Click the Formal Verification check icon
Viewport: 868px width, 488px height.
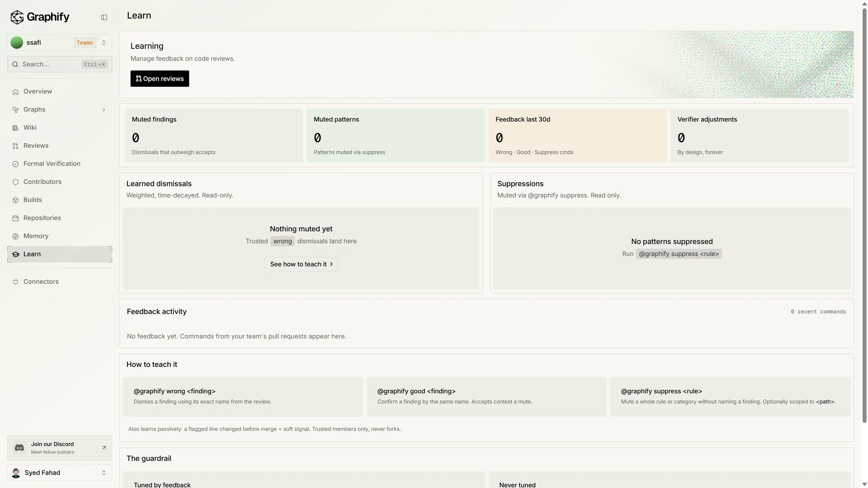point(15,164)
